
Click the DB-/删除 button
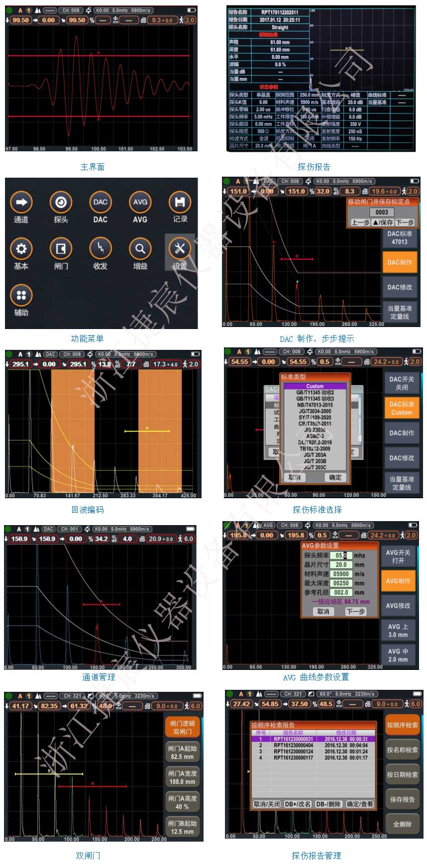point(327,804)
